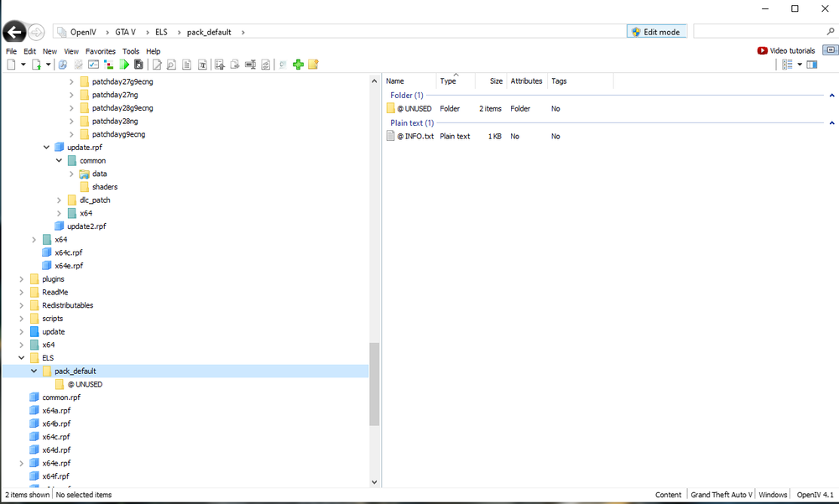Toggle Edit mode
Image resolution: width=839 pixels, height=504 pixels.
[657, 31]
